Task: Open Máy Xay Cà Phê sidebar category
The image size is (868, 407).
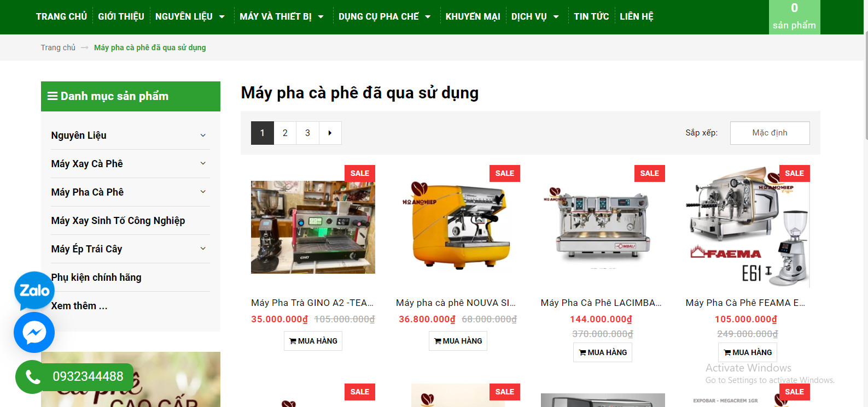Action: [x=87, y=164]
